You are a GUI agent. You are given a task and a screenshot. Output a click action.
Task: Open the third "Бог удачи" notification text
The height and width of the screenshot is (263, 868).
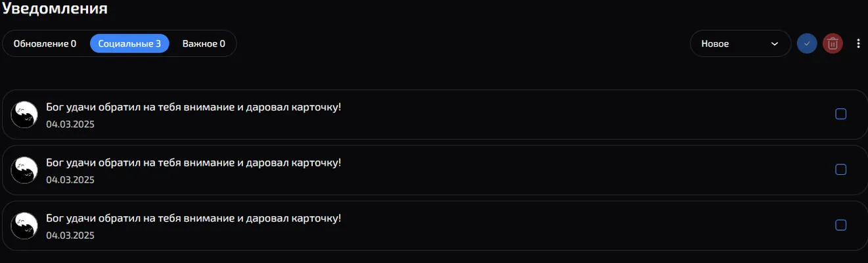(x=193, y=218)
